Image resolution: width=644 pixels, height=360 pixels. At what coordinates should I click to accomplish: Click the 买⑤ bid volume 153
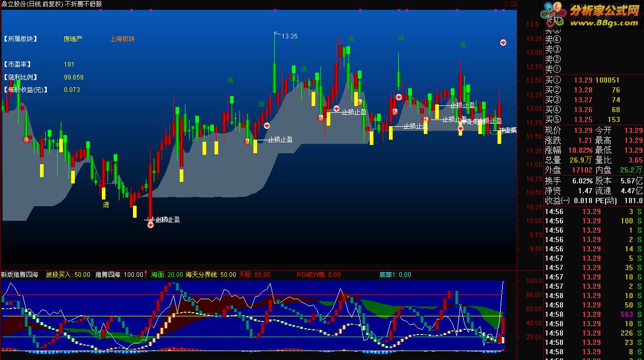click(614, 120)
